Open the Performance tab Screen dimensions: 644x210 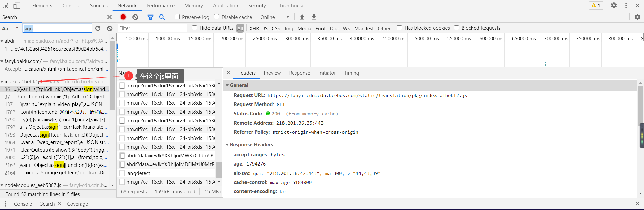(160, 5)
